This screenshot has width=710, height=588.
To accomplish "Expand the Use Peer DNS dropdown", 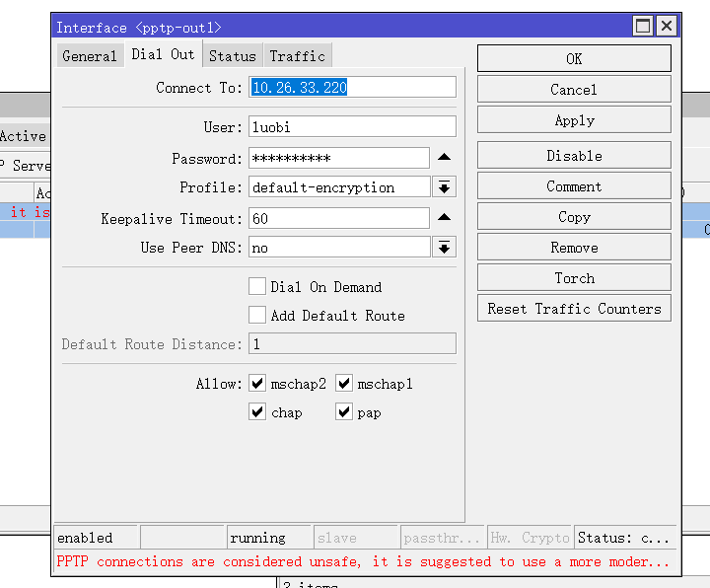I will [x=444, y=248].
